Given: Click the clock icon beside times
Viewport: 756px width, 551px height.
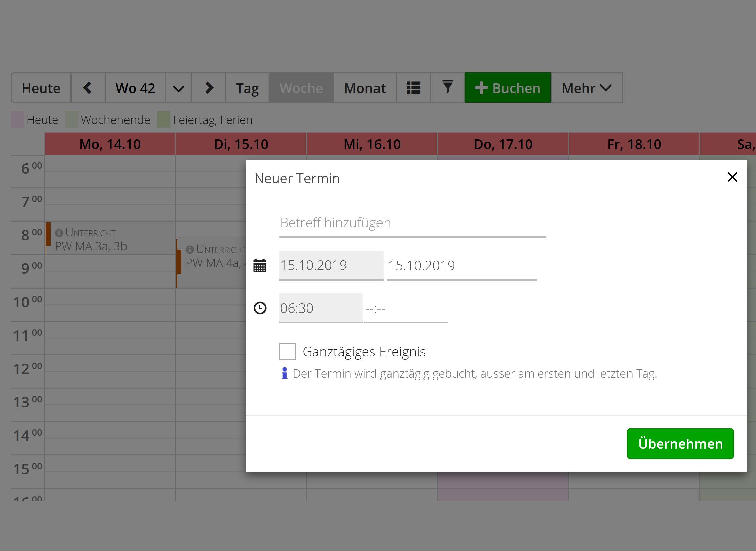Looking at the screenshot, I should click(260, 308).
